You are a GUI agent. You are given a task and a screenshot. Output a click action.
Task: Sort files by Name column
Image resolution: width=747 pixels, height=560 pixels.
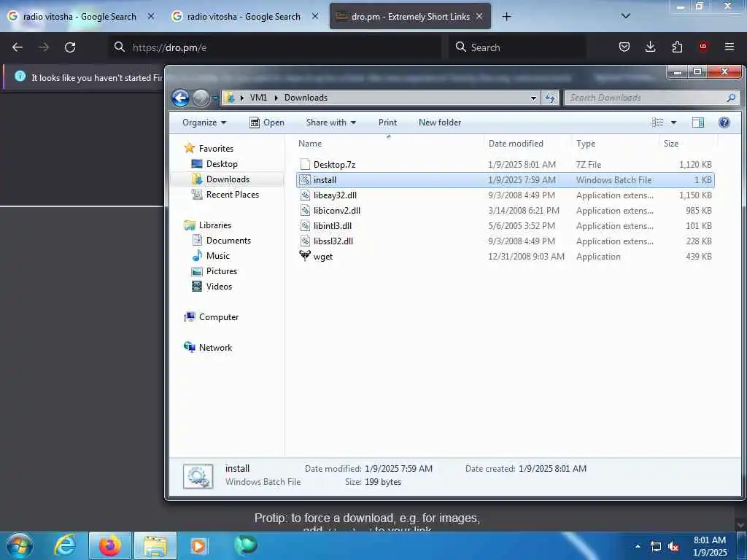(388, 144)
